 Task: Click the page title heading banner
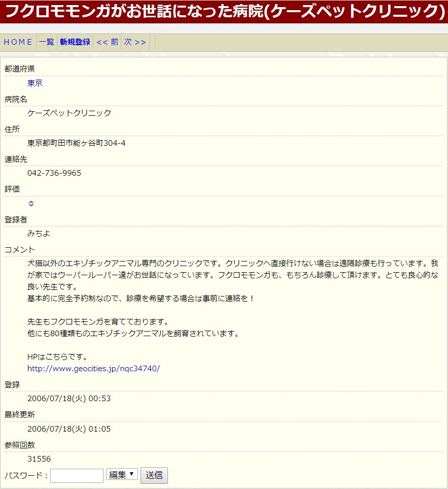click(x=224, y=11)
